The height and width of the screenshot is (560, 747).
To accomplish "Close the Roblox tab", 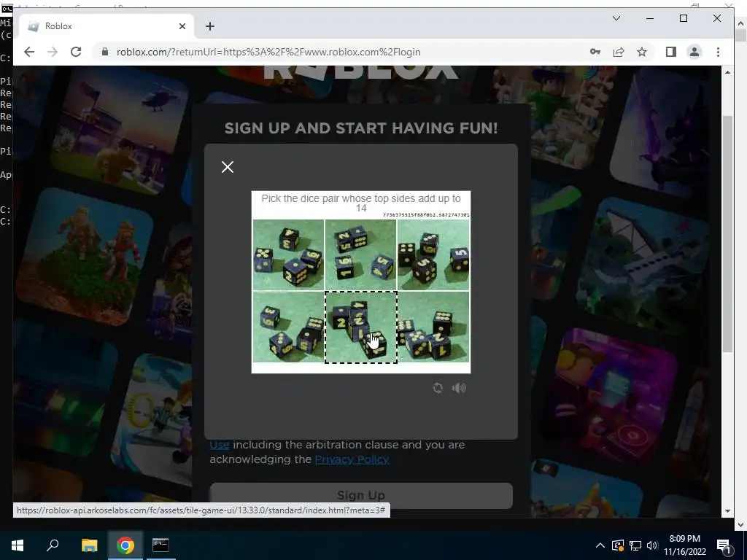I will click(182, 26).
